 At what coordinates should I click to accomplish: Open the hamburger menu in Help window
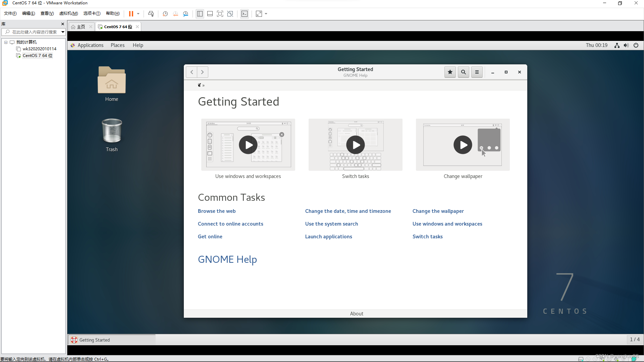click(x=477, y=72)
